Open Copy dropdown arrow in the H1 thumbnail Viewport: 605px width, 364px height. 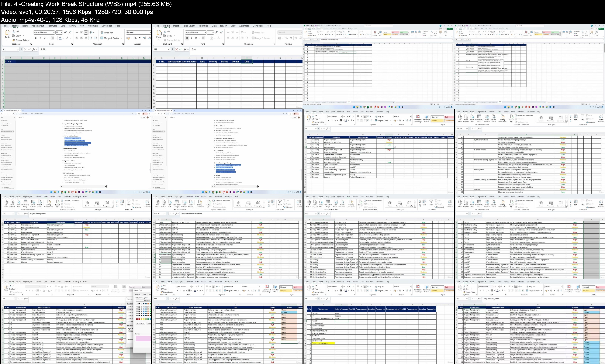[175, 36]
